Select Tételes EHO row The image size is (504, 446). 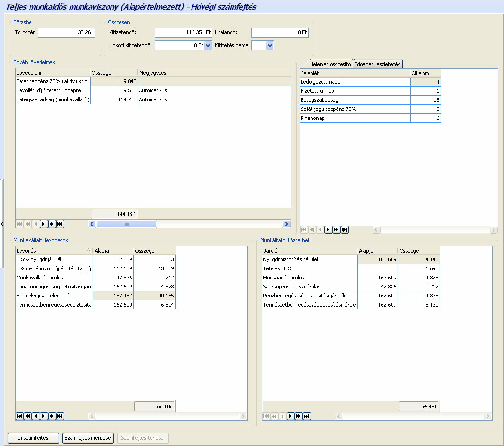[351, 268]
